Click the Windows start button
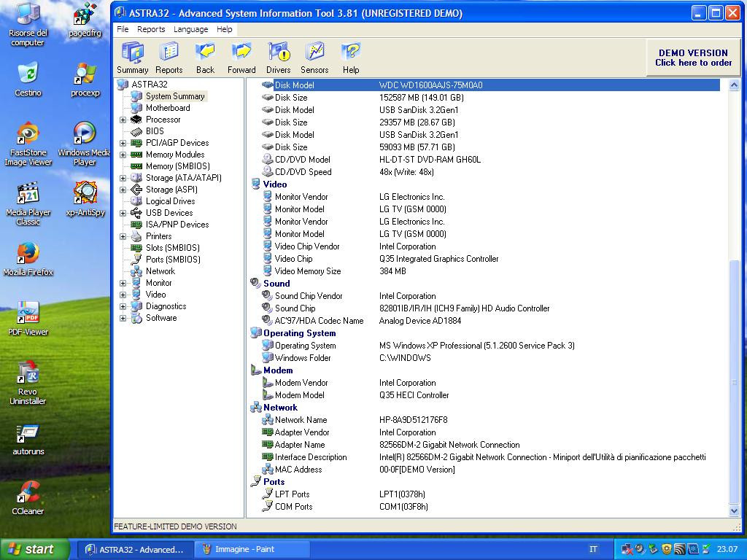This screenshot has width=747, height=560. (34, 549)
